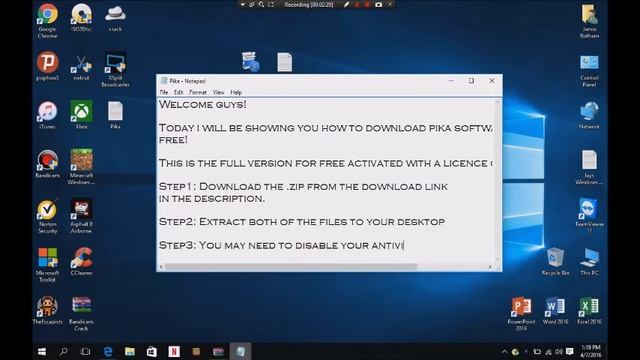Open the netcut desktop shortcut
Image resolution: width=640 pixels, height=360 pixels.
[81, 66]
